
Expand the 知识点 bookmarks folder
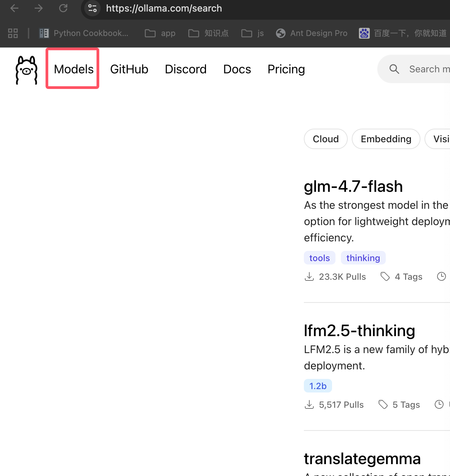(x=208, y=33)
